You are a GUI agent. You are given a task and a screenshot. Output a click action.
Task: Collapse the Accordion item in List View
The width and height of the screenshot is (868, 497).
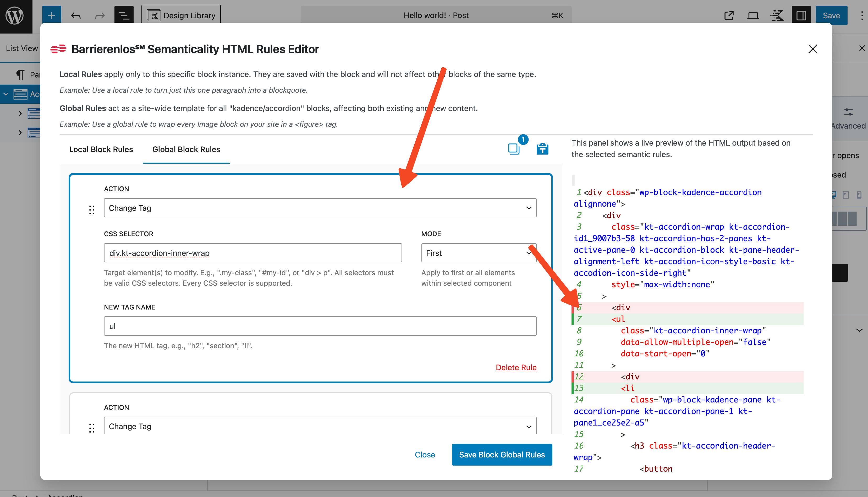pos(6,94)
